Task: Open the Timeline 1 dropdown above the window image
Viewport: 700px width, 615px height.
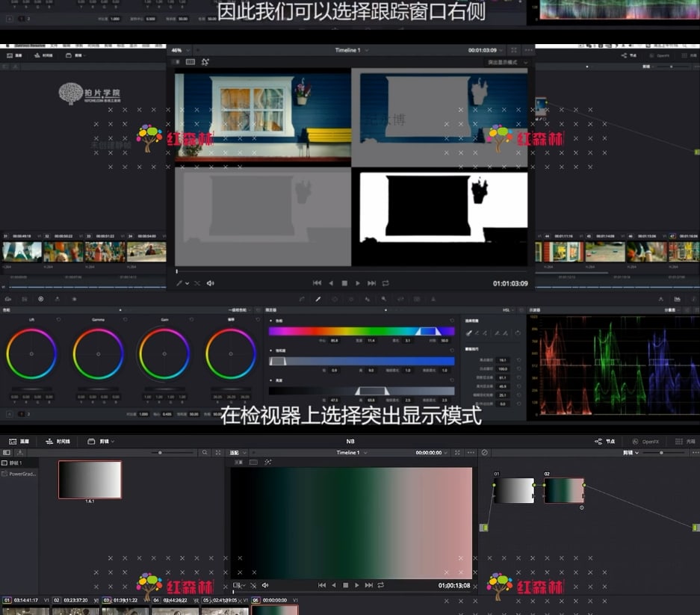Action: [x=352, y=50]
